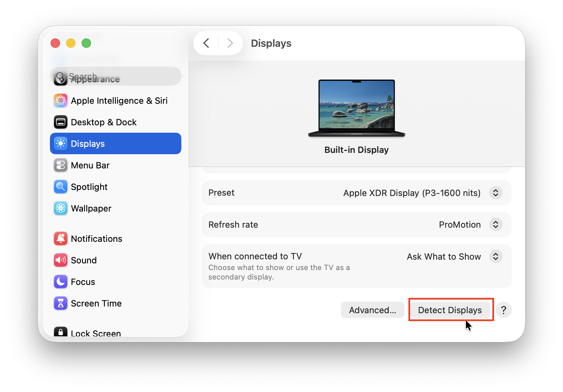Select the Spotlight magnifier icon
Viewport: 563px width, 392px height.
(61, 187)
